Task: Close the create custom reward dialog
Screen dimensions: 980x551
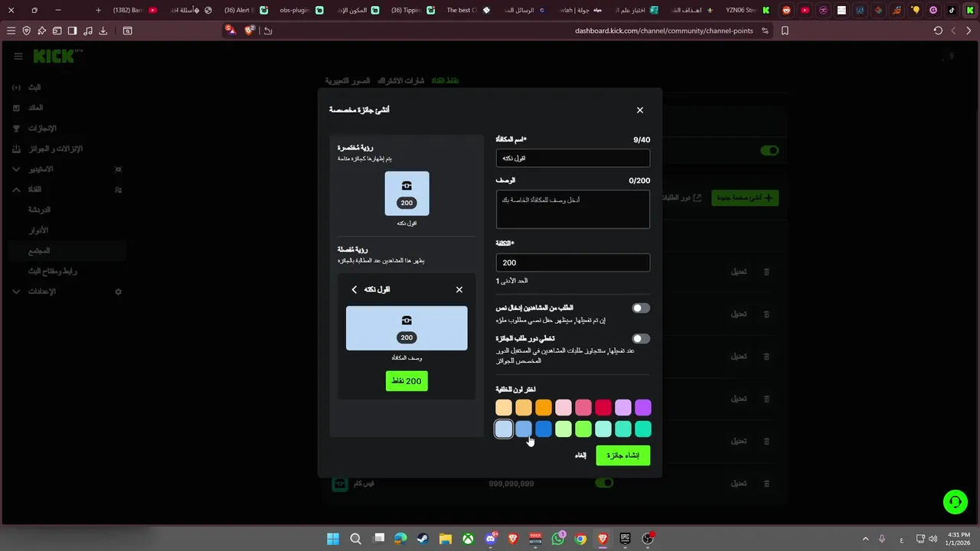Action: (x=640, y=110)
